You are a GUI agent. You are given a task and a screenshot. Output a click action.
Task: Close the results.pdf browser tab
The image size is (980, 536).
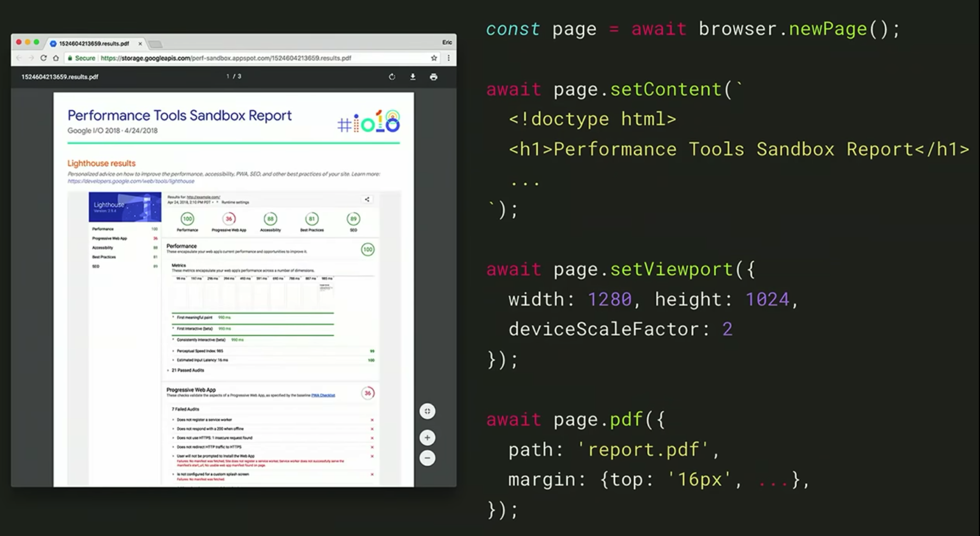[x=140, y=44]
